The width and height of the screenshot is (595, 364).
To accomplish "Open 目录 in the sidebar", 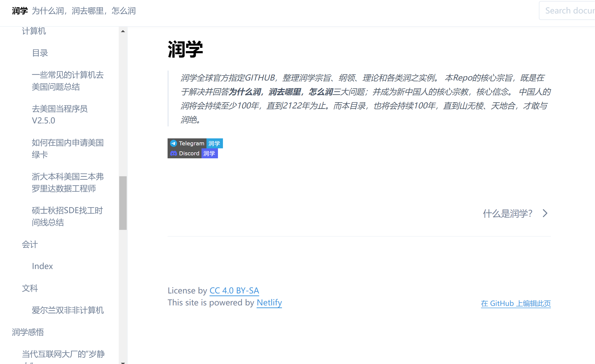I will pyautogui.click(x=40, y=53).
